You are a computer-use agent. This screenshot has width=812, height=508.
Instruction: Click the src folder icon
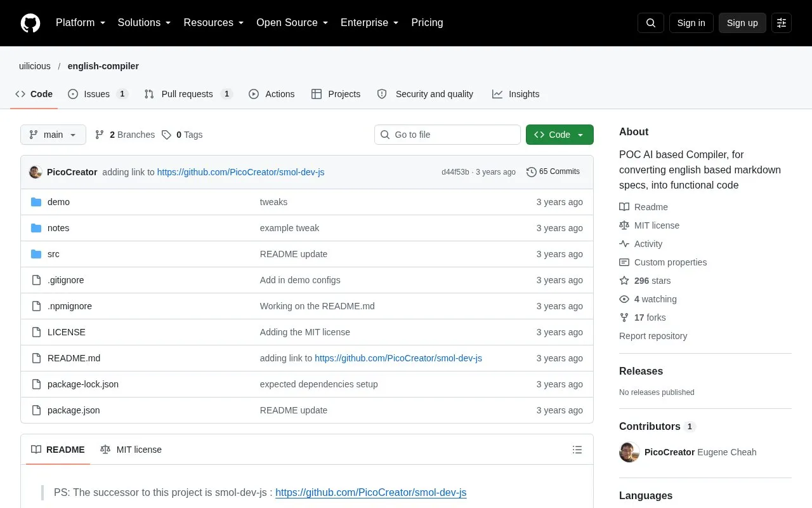(x=36, y=254)
